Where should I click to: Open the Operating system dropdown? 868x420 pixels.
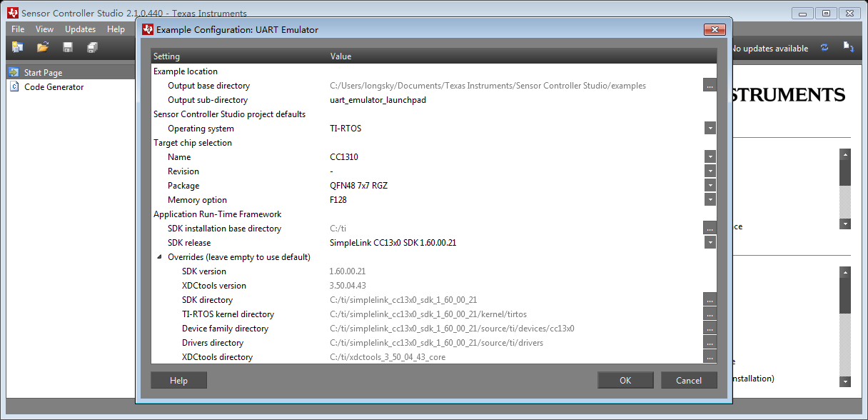click(710, 128)
